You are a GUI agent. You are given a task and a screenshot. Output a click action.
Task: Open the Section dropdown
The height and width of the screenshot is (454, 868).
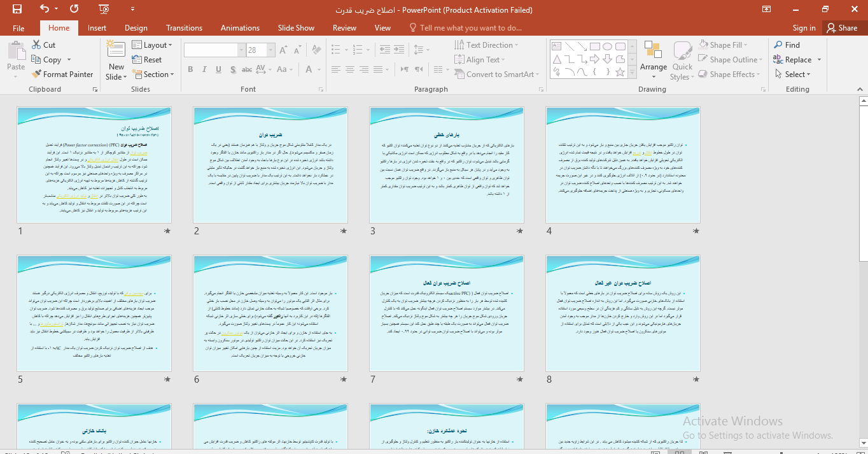pos(153,74)
